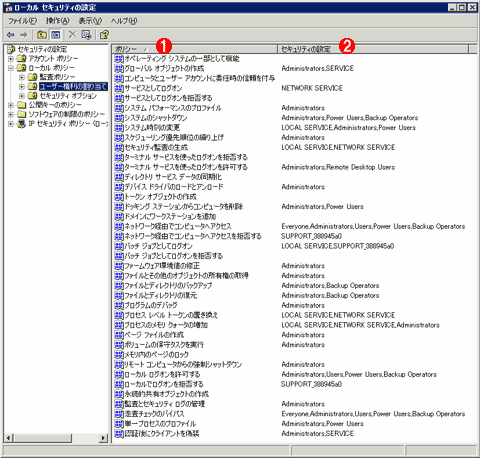Click the tree pane horizontal scrollbar right arrow
480x458 pixels.
(x=103, y=438)
